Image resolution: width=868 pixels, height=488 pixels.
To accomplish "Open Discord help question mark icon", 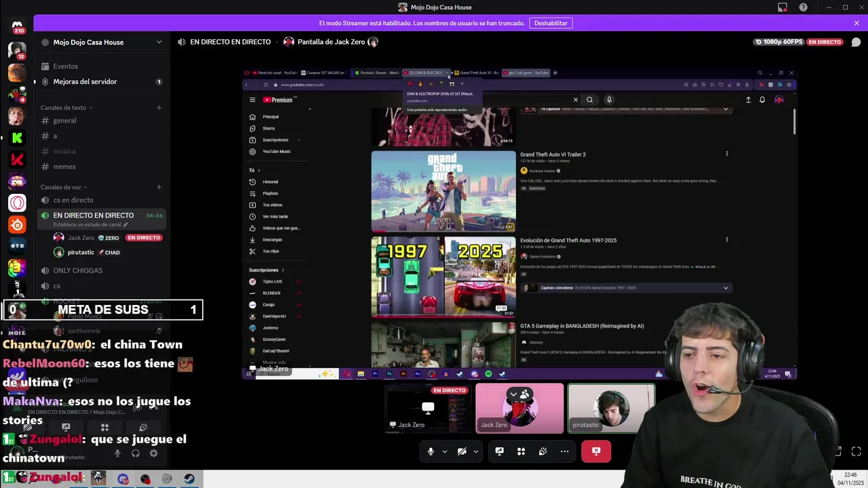I will coord(804,7).
